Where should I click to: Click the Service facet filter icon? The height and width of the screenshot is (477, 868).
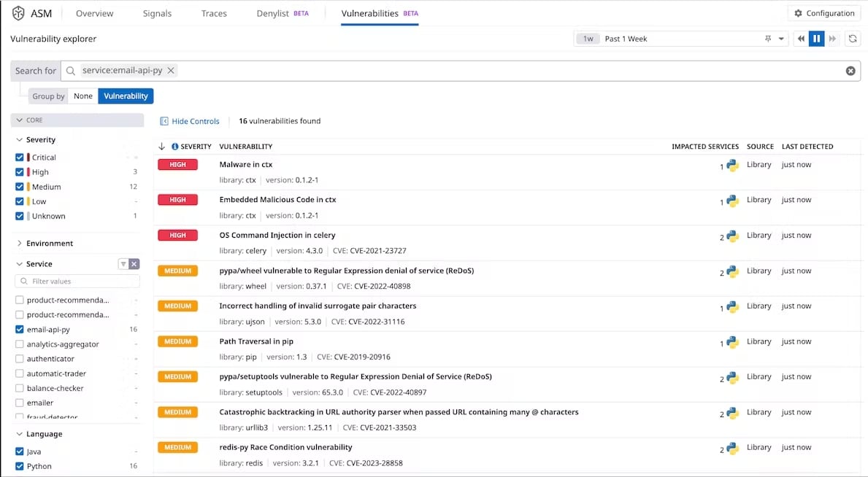[x=123, y=264]
